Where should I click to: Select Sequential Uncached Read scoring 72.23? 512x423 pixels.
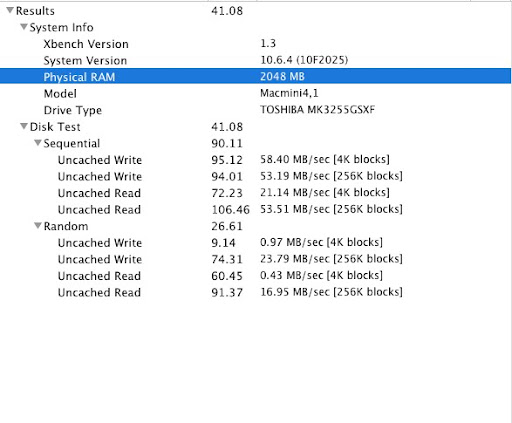[255, 193]
